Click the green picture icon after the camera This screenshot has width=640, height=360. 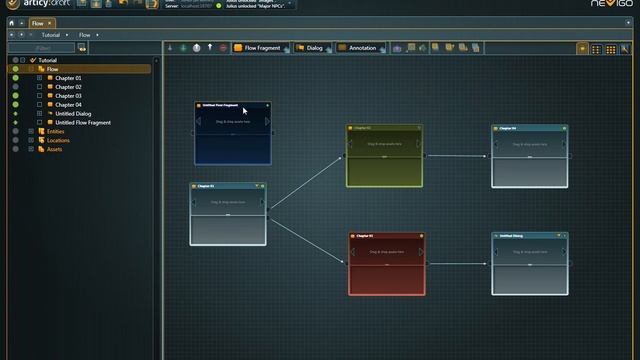click(411, 48)
